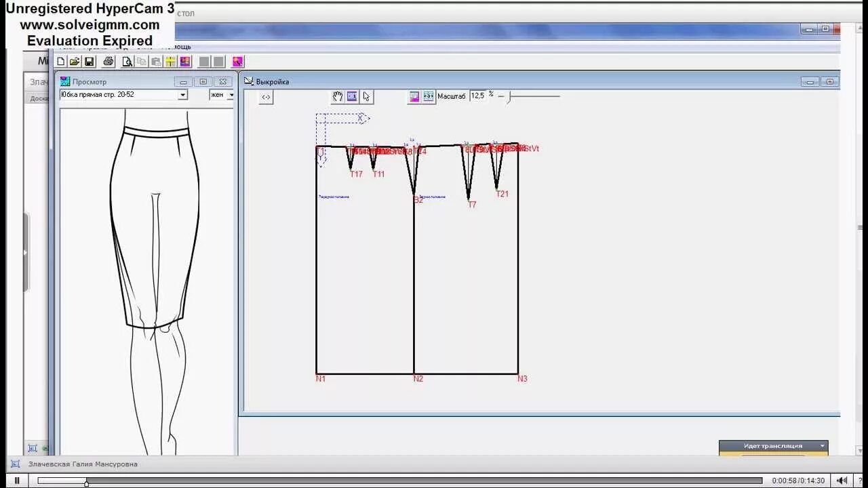Click the yellow cross toolbar icon
This screenshot has height=488, width=868.
click(x=170, y=62)
